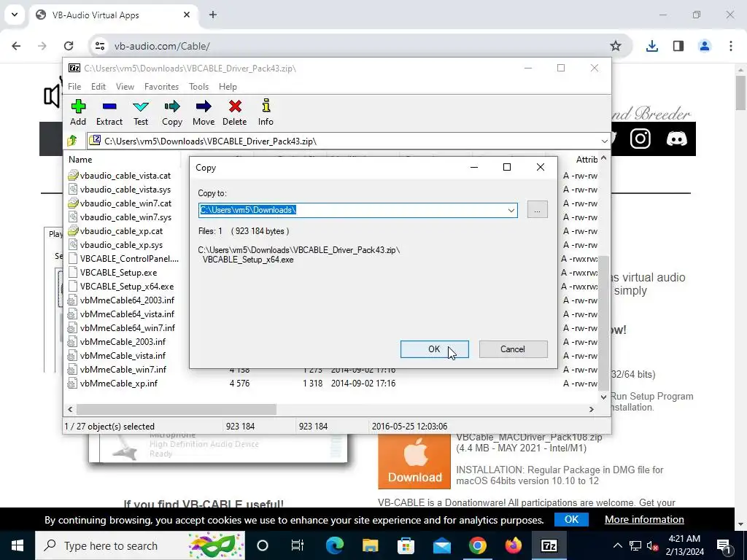The height and width of the screenshot is (560, 747).
Task: Click the Copy toolbar icon
Action: (x=172, y=113)
